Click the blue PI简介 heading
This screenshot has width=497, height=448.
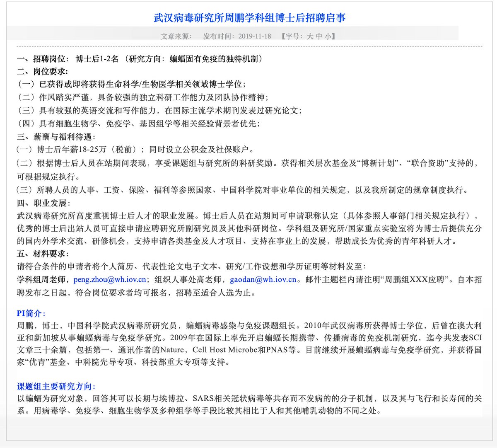pyautogui.click(x=31, y=313)
